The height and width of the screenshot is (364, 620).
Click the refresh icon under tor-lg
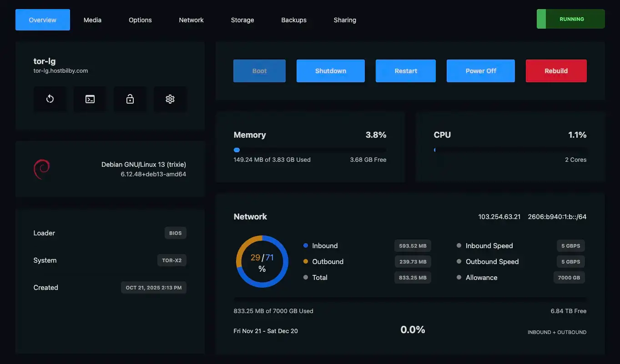coord(50,99)
